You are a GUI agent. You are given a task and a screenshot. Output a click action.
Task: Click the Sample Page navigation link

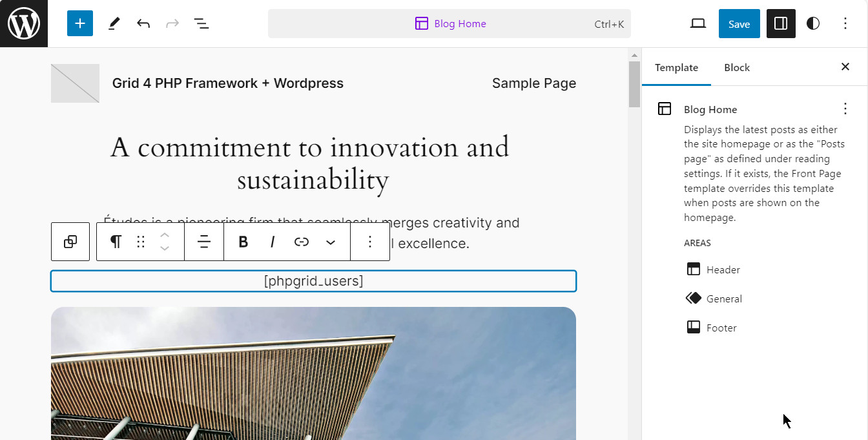pyautogui.click(x=533, y=83)
